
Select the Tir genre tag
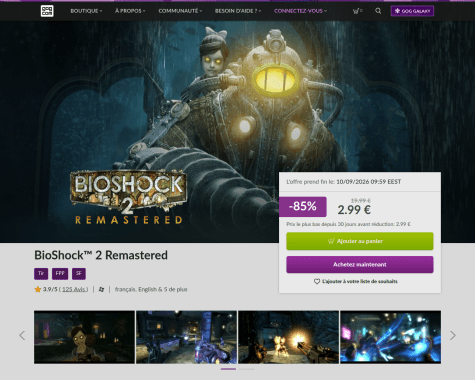[41, 274]
